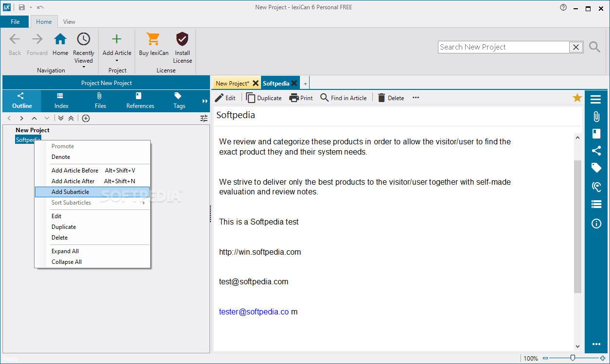Click the search magnifier icon
The image size is (610, 364).
[594, 47]
